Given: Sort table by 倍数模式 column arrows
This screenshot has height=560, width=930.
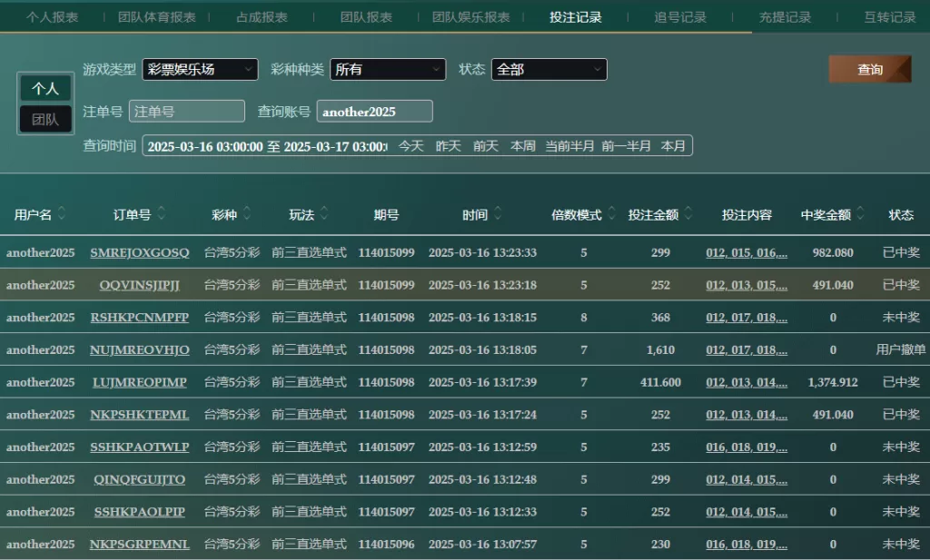Looking at the screenshot, I should (611, 213).
